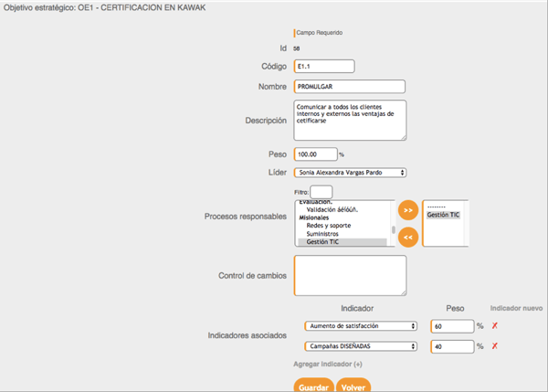Image resolution: width=548 pixels, height=392 pixels.
Task: Click the double left arrow remove button
Action: 408,237
